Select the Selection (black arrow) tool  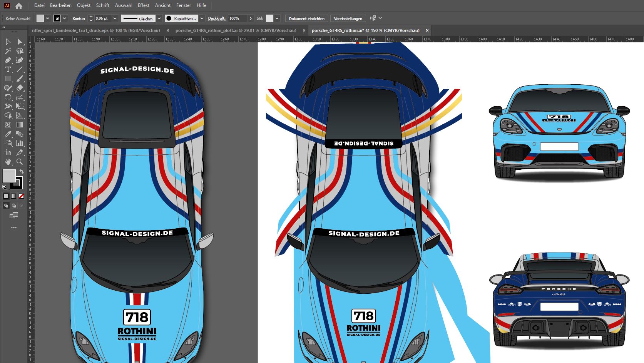tap(8, 42)
